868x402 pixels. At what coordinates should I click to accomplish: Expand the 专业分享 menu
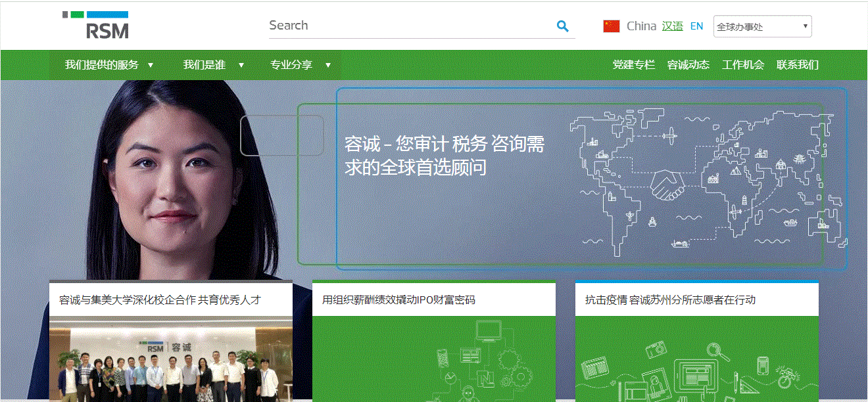pyautogui.click(x=300, y=65)
